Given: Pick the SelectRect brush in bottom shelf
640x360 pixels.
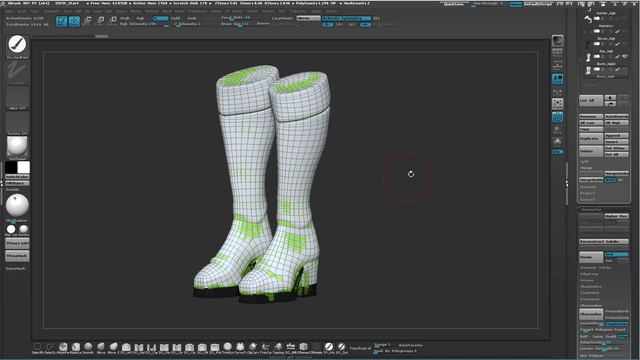Looking at the screenshot, I should 37,348.
